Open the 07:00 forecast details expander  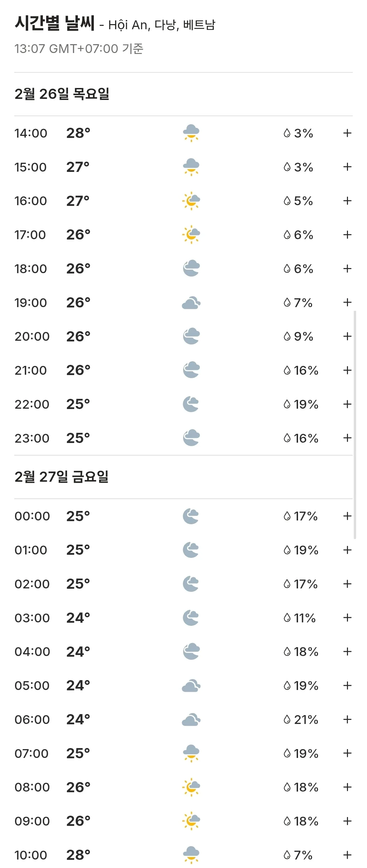click(x=347, y=754)
